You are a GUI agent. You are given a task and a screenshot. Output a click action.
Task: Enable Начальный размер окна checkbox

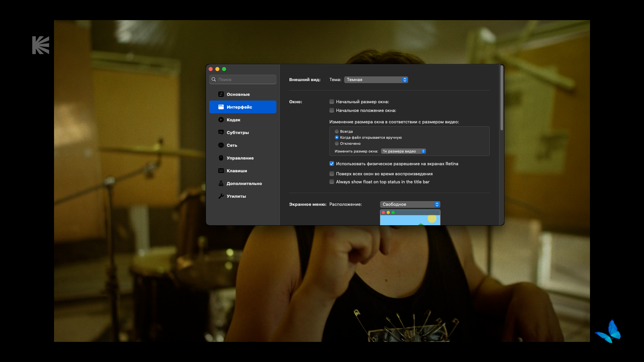(332, 102)
